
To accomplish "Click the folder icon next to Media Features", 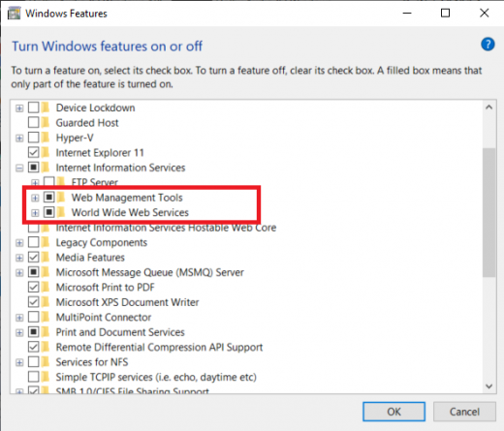I will tap(46, 258).
